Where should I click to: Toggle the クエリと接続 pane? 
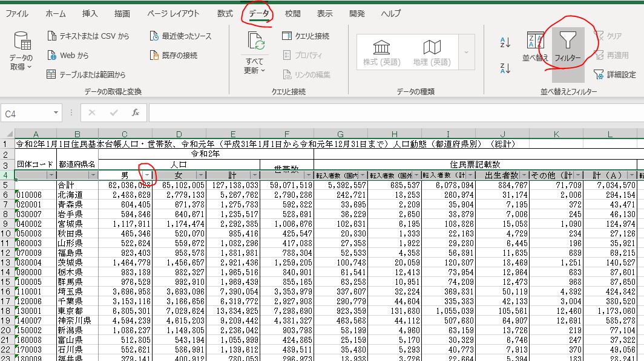click(306, 36)
